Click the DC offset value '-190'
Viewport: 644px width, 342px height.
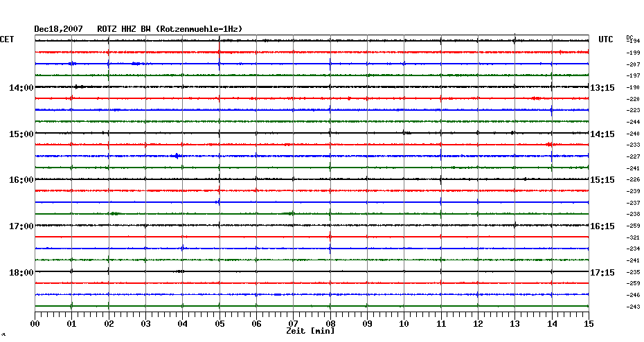634,87
